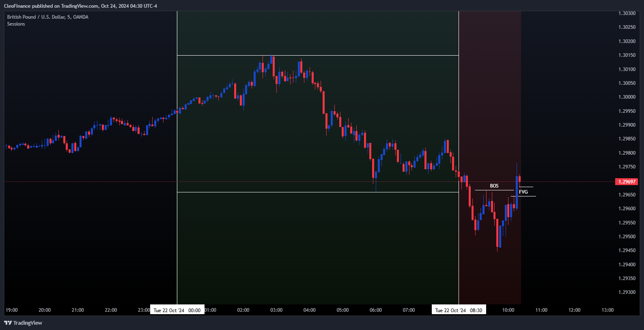
Task: Click the CleoFinance published header text
Action: point(80,6)
